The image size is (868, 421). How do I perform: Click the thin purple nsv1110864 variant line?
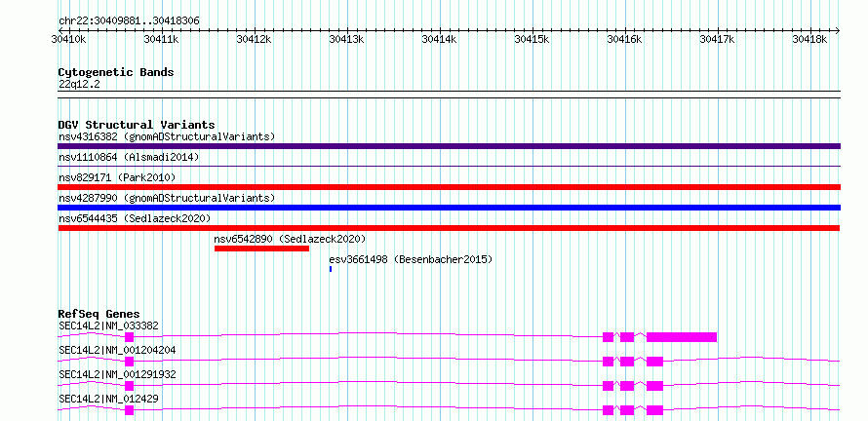(449, 166)
